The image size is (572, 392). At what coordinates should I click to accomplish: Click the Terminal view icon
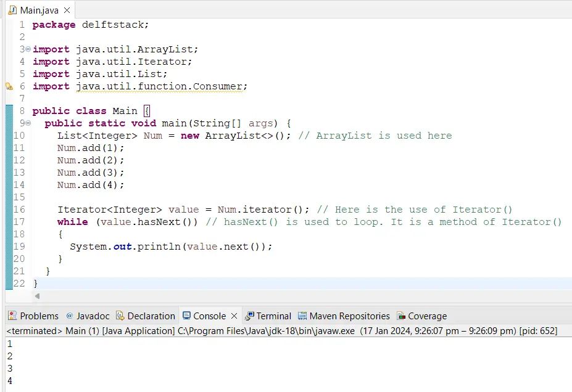(249, 316)
